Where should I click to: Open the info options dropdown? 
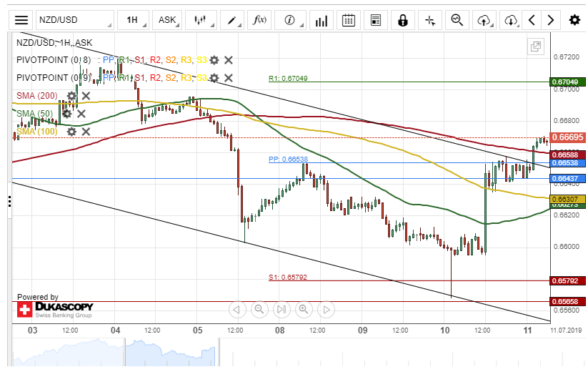(x=290, y=20)
